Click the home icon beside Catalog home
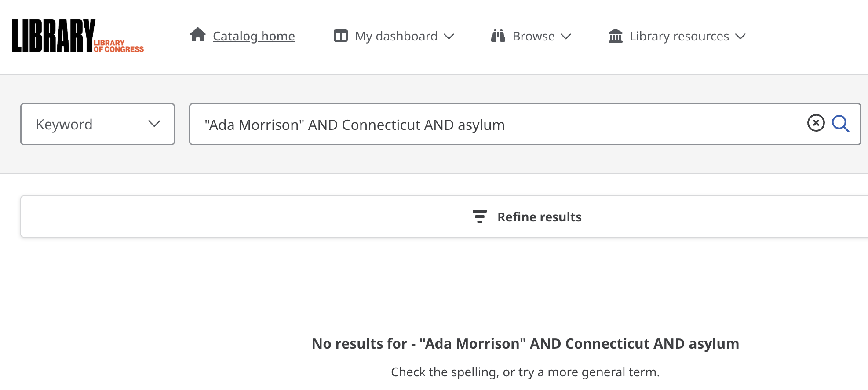The image size is (868, 390). click(x=198, y=35)
